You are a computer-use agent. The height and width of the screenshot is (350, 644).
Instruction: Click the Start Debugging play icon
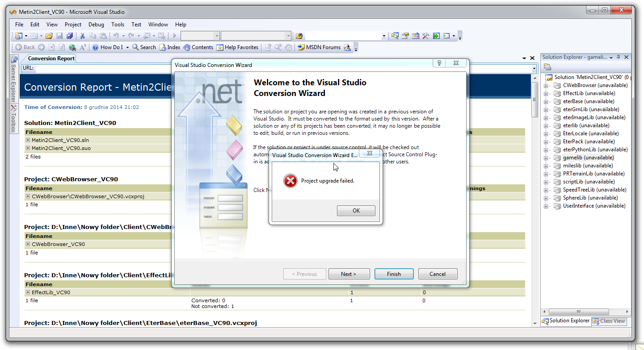click(x=175, y=36)
